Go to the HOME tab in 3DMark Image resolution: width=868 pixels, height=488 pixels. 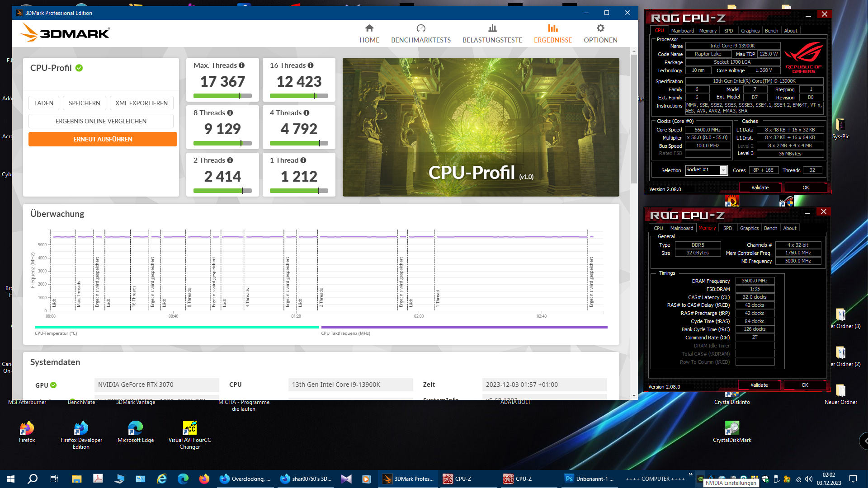(x=369, y=34)
